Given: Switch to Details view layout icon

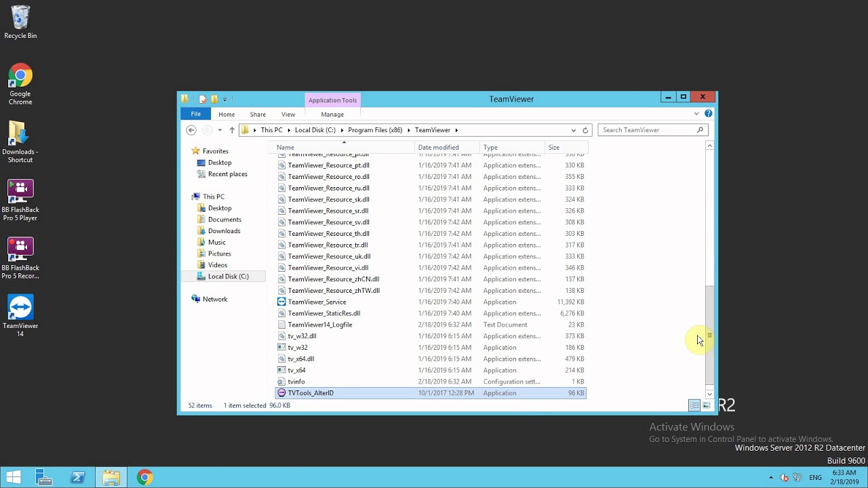Looking at the screenshot, I should click(694, 405).
